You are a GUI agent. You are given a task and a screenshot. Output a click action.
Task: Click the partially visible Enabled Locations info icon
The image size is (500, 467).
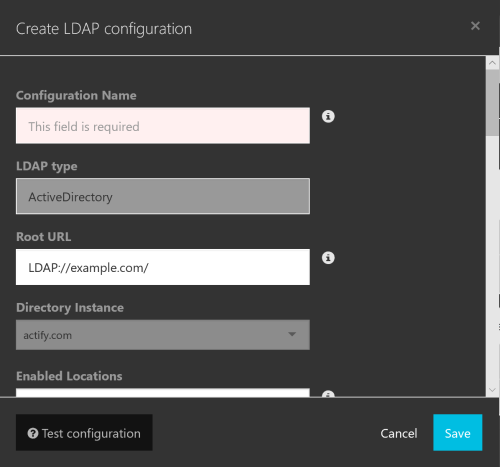328,394
